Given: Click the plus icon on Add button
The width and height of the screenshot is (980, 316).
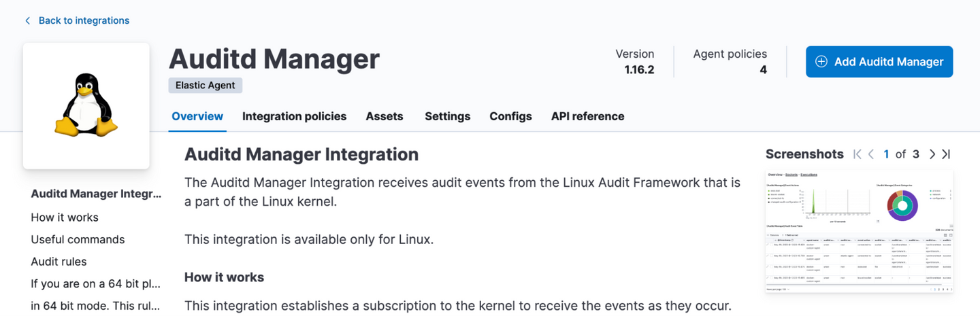Looking at the screenshot, I should tap(821, 62).
